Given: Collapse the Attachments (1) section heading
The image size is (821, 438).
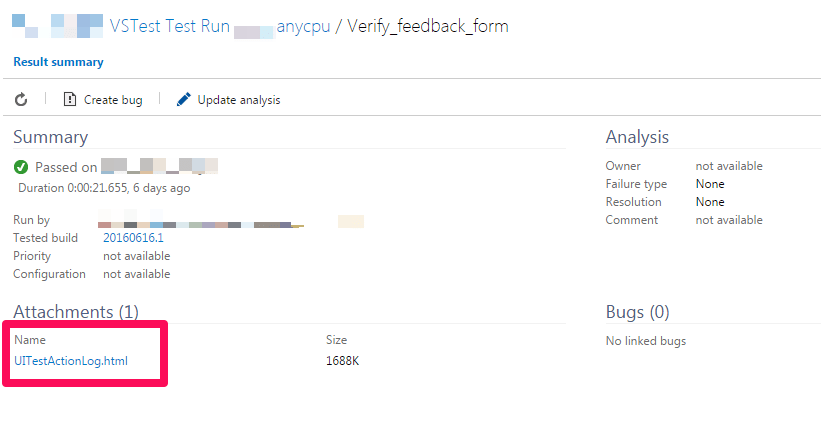Looking at the screenshot, I should tap(76, 312).
